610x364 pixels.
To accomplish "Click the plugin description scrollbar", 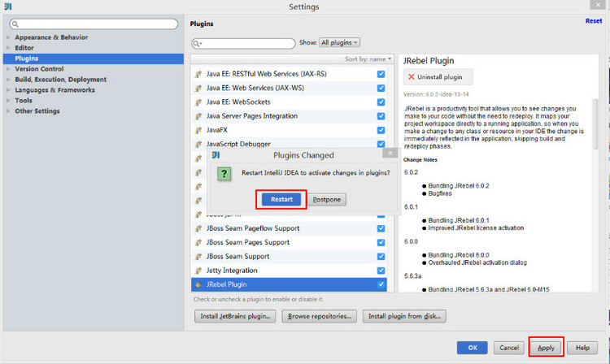I will coord(595,124).
